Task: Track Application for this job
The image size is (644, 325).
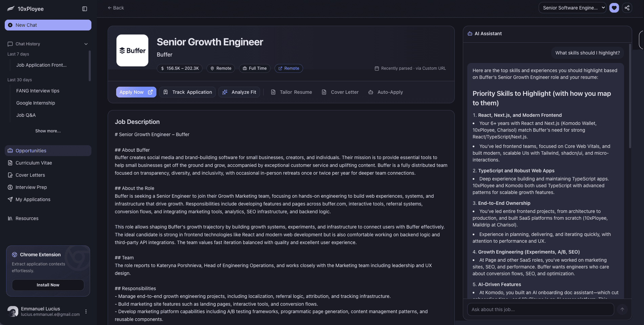Action: (x=187, y=92)
